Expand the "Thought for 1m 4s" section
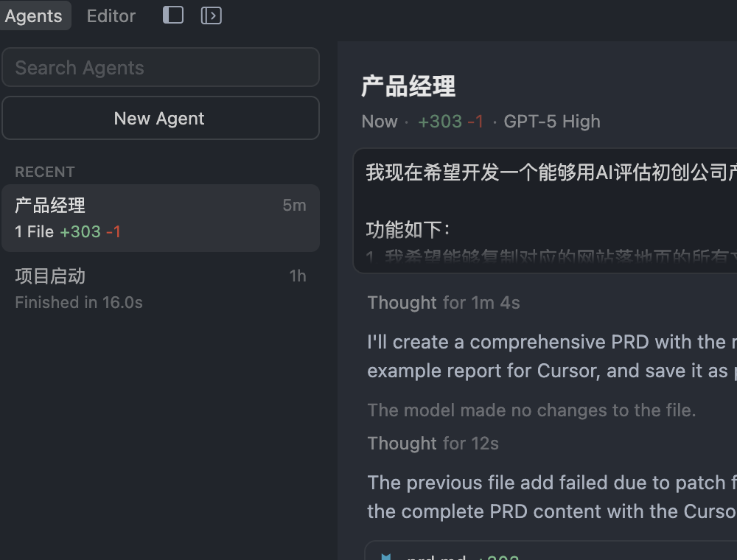Viewport: 737px width, 560px height. click(444, 303)
